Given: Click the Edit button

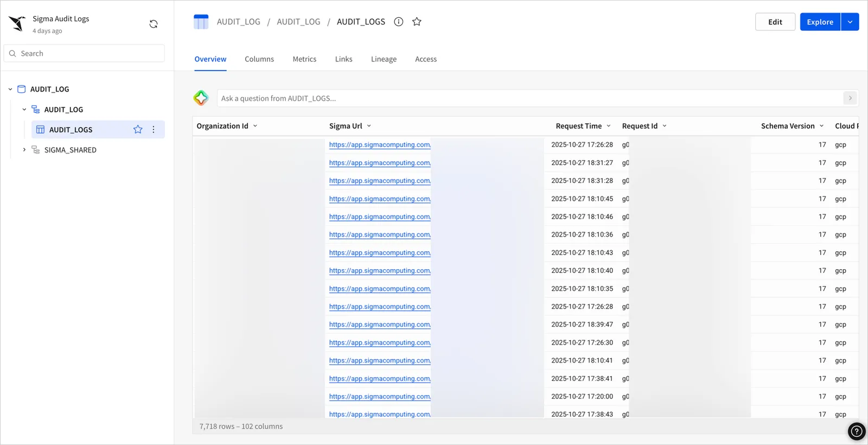Looking at the screenshot, I should [775, 22].
